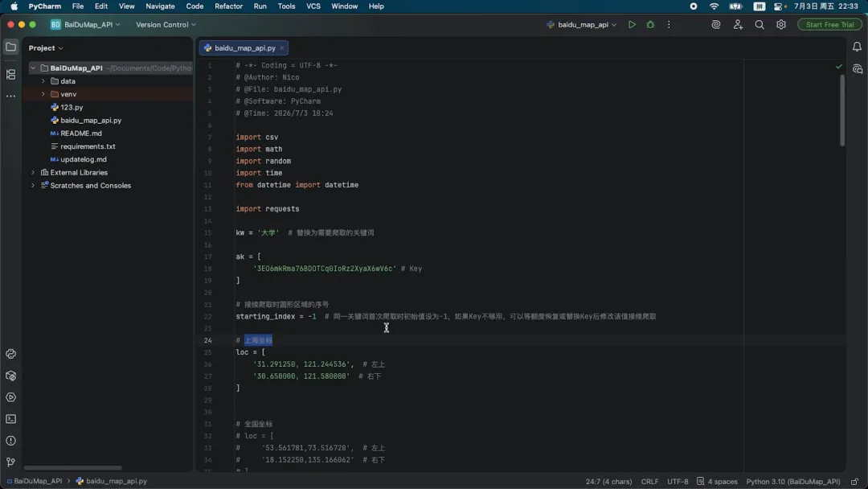Open the File menu

tap(78, 6)
